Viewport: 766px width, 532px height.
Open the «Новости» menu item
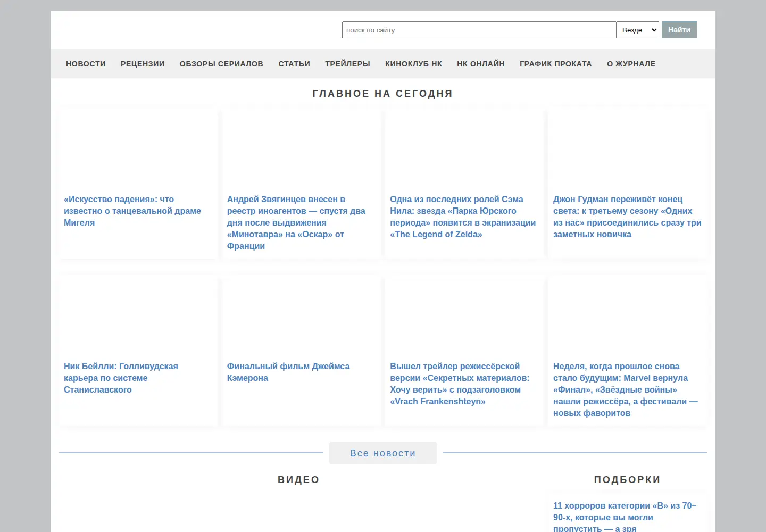coord(86,64)
